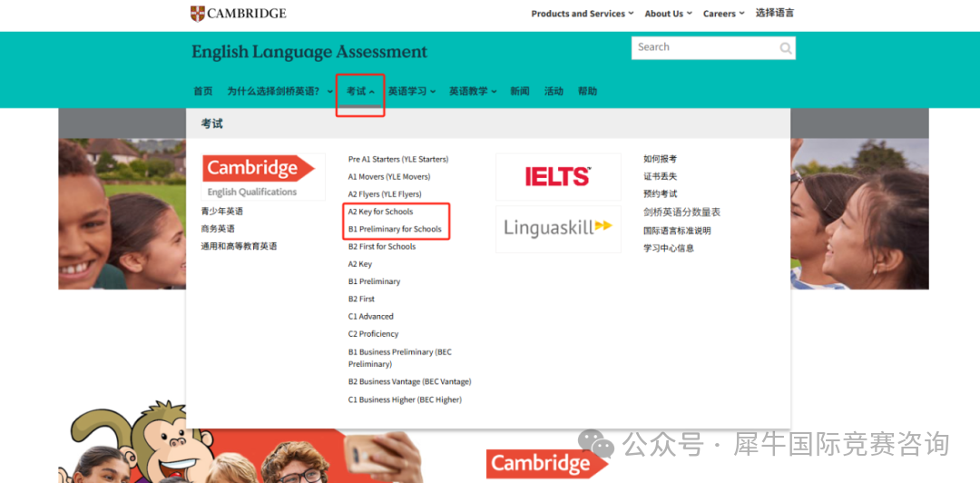This screenshot has width=980, height=483.
Task: Collapse the 考试 menu
Action: (x=360, y=92)
